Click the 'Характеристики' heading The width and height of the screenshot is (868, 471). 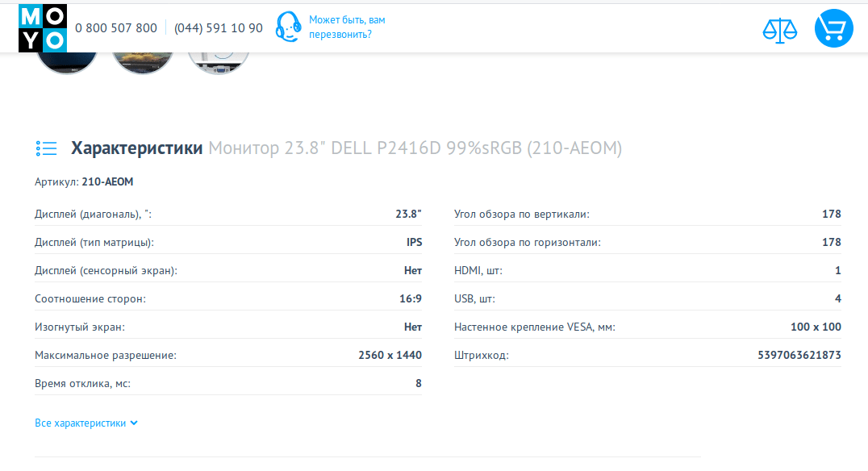tap(136, 148)
